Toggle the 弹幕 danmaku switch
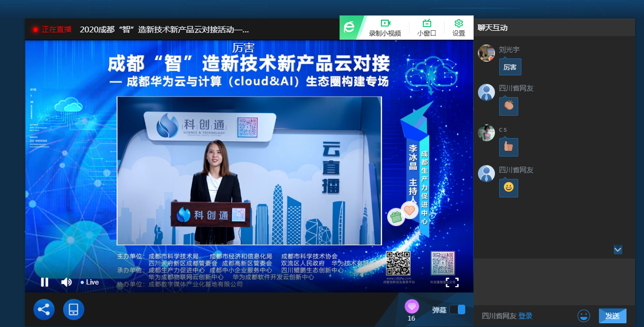This screenshot has height=327, width=644. [x=457, y=309]
